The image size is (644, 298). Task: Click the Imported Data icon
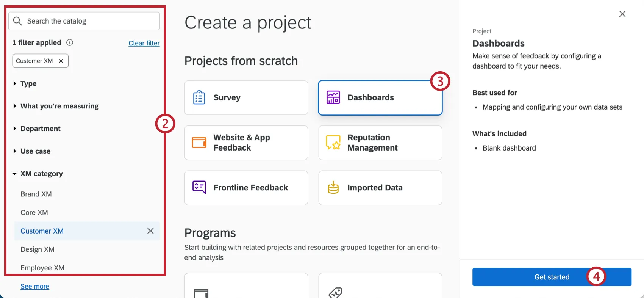pyautogui.click(x=333, y=187)
